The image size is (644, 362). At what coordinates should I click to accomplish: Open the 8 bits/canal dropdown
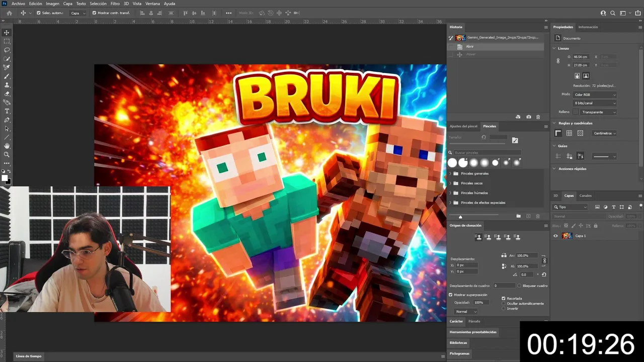pos(595,103)
